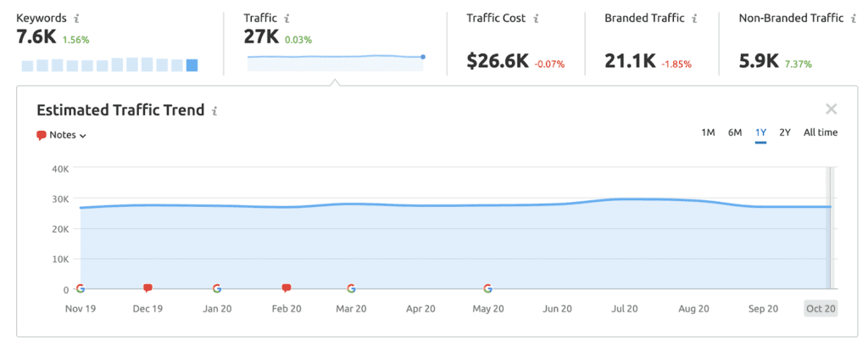Click the Keywords mini bar chart
Image resolution: width=868 pixels, height=347 pixels.
(x=109, y=64)
